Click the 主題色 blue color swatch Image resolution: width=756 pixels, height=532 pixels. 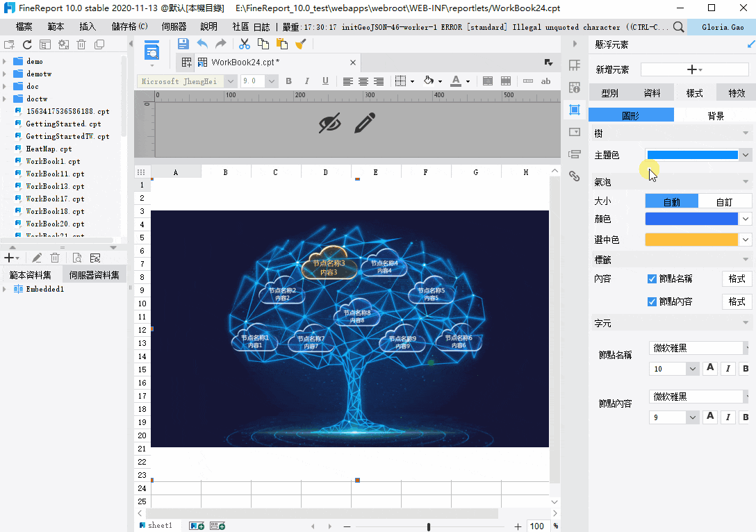tap(692, 155)
